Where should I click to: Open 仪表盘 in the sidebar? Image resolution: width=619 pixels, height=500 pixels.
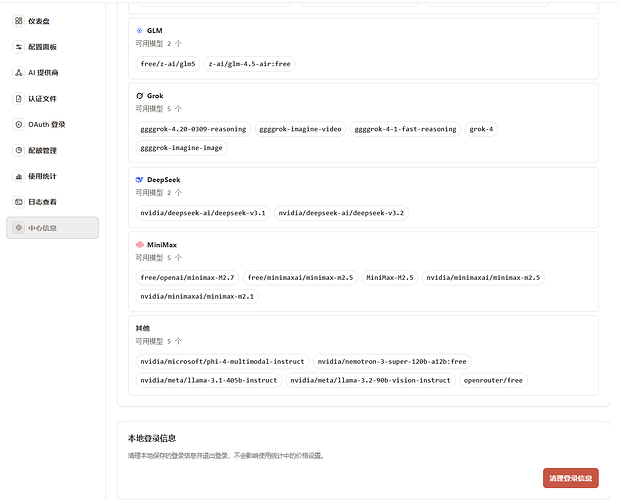point(53,21)
